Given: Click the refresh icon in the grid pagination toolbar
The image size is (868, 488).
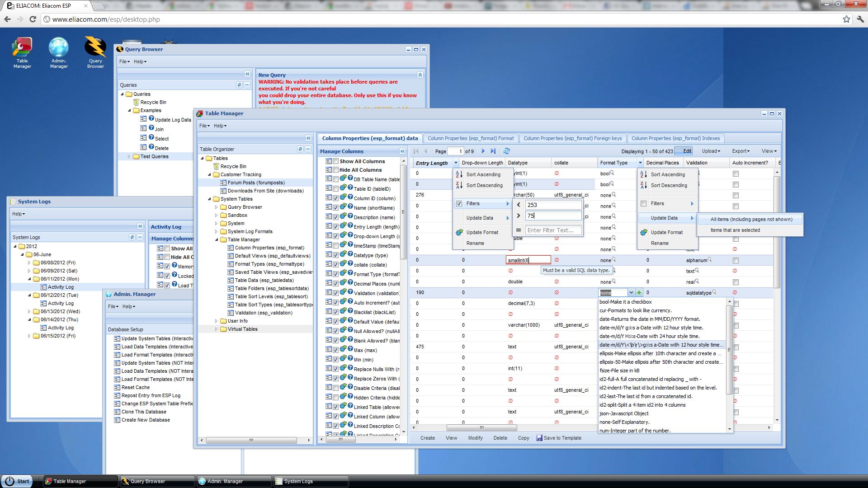Looking at the screenshot, I should point(507,151).
